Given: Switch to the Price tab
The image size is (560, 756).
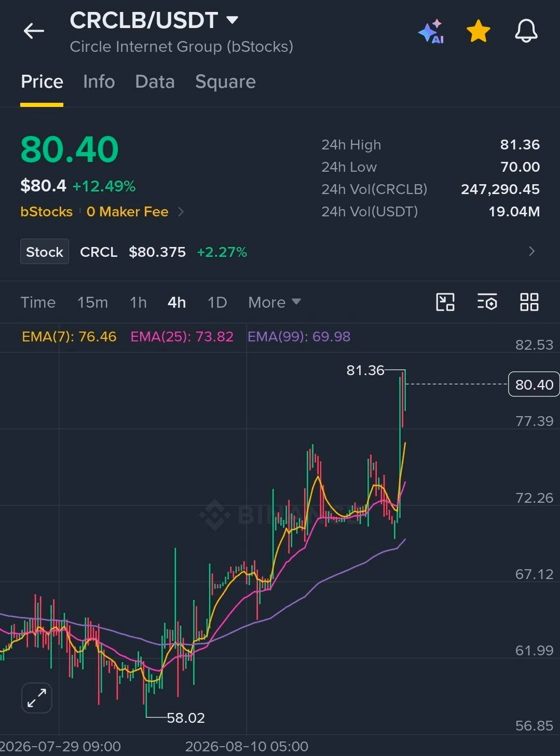Looking at the screenshot, I should tap(42, 82).
